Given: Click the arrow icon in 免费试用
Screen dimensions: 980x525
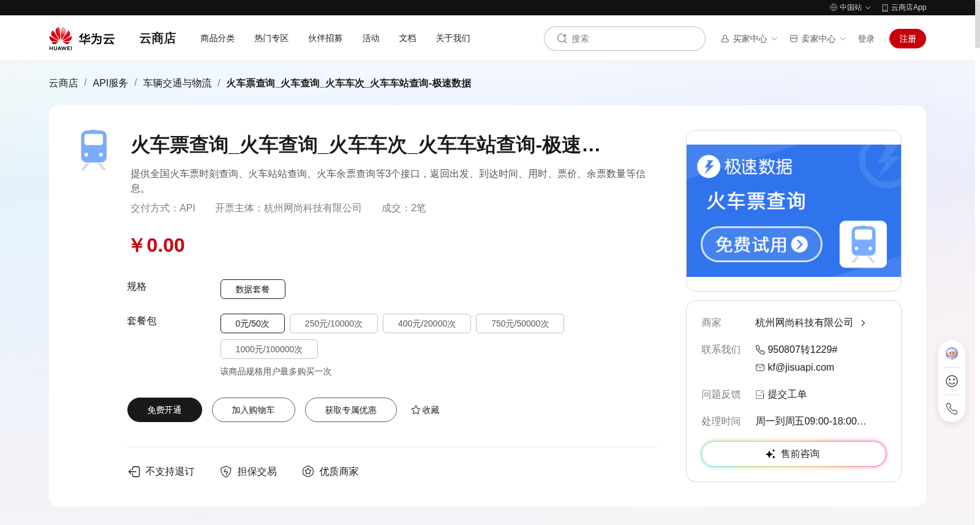Looking at the screenshot, I should pyautogui.click(x=799, y=244).
